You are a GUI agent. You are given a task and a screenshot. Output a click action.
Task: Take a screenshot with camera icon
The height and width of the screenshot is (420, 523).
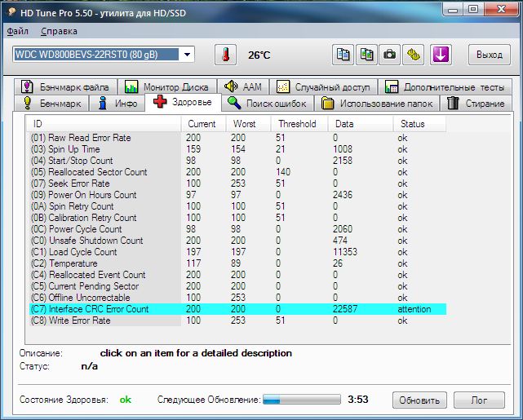[389, 55]
